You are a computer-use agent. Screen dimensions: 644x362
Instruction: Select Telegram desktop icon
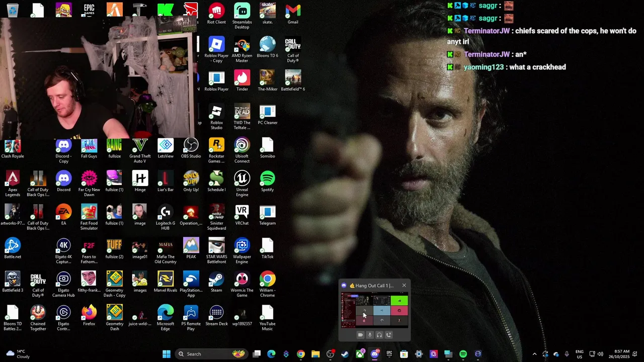pos(268,215)
